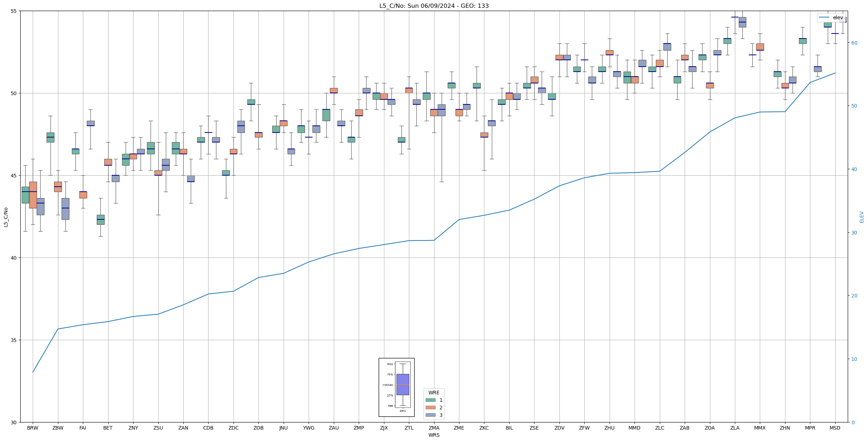This screenshot has width=868, height=441.
Task: Click the 55 tick on left axis
Action: (14, 11)
